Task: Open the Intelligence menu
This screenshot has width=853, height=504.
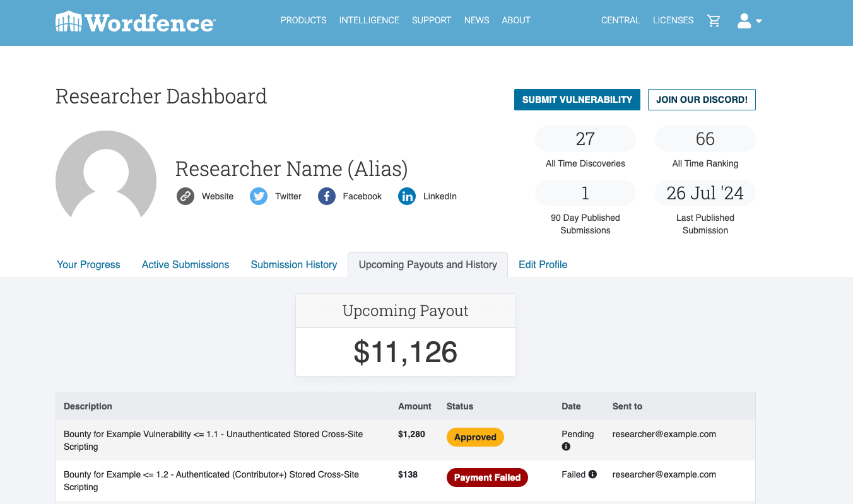Action: pos(369,20)
